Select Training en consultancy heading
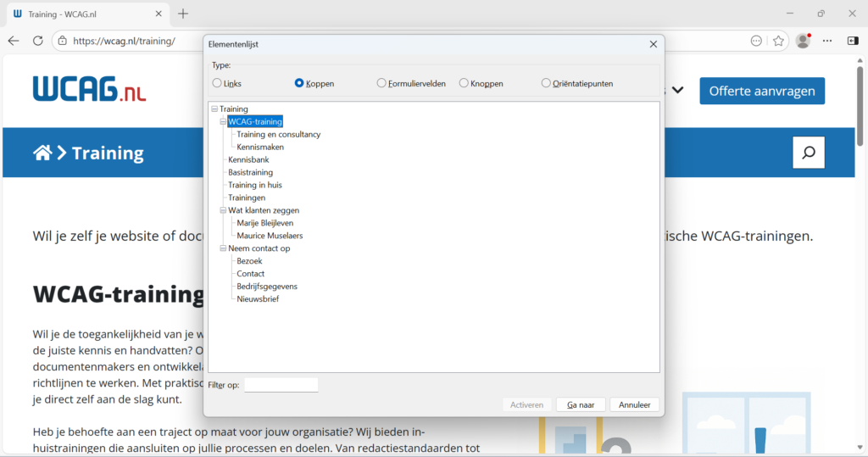 278,135
